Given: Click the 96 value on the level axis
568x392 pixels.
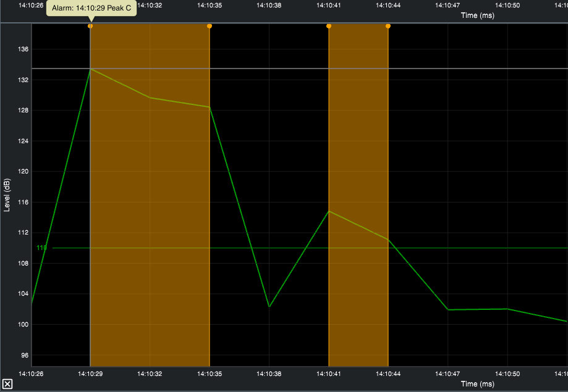Looking at the screenshot, I should click(24, 356).
